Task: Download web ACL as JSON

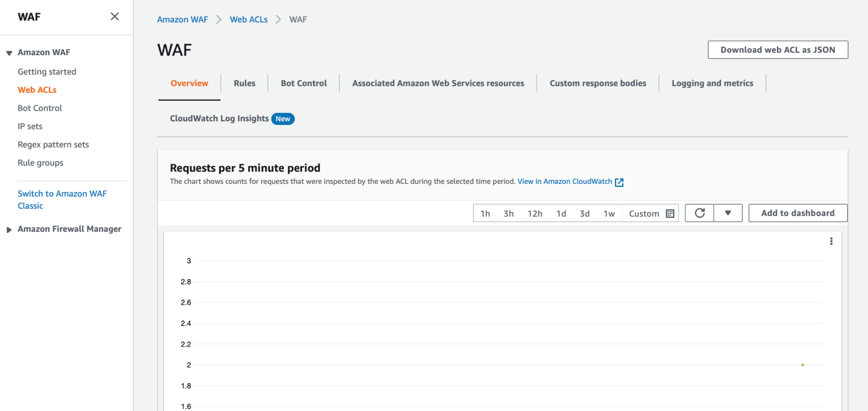Action: [778, 50]
